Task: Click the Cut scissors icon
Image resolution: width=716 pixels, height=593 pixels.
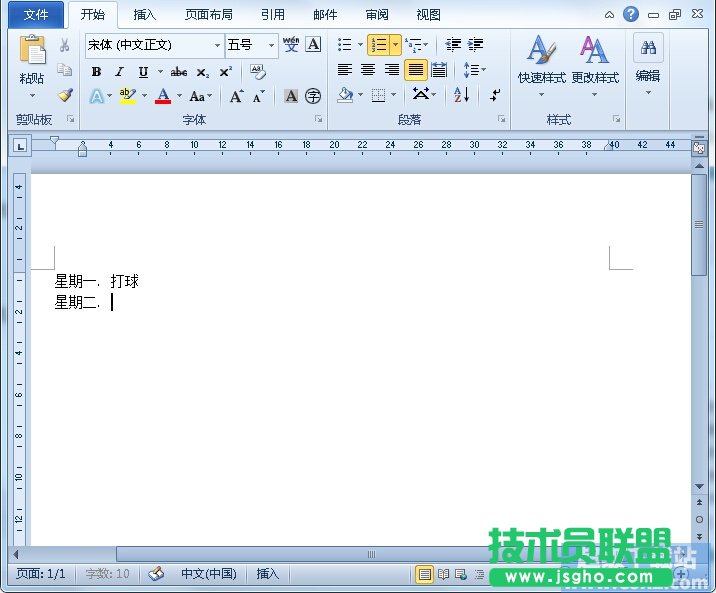Action: tap(65, 45)
